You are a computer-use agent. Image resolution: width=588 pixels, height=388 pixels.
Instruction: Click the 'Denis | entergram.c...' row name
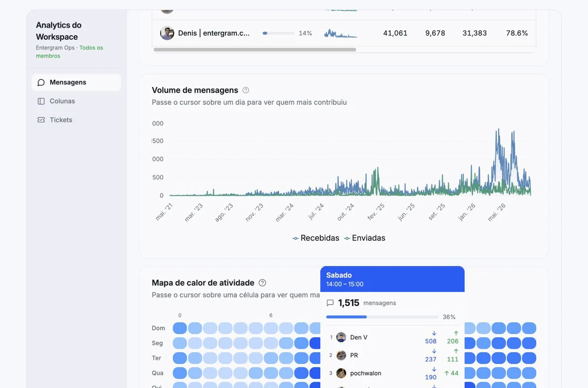coord(214,33)
